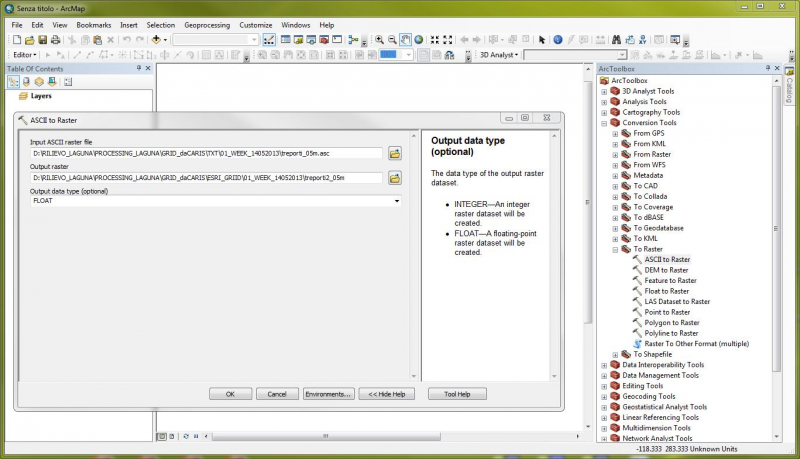Click the Print icon in Standard toolbar
This screenshot has width=800, height=459.
coord(55,40)
